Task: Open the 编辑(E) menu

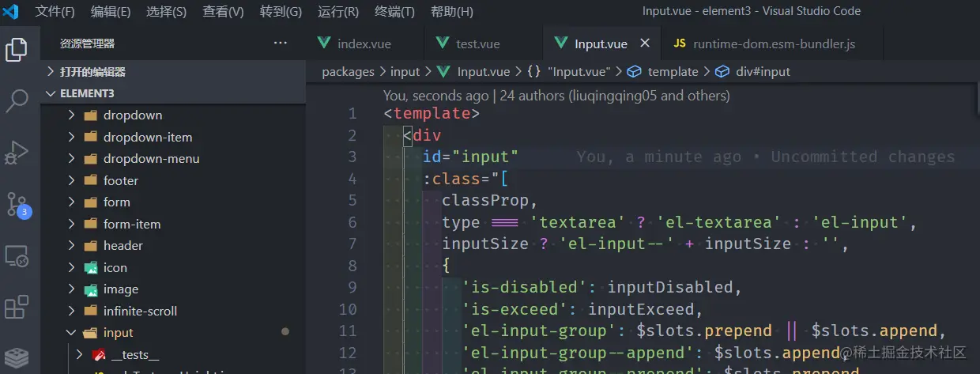Action: [x=111, y=12]
